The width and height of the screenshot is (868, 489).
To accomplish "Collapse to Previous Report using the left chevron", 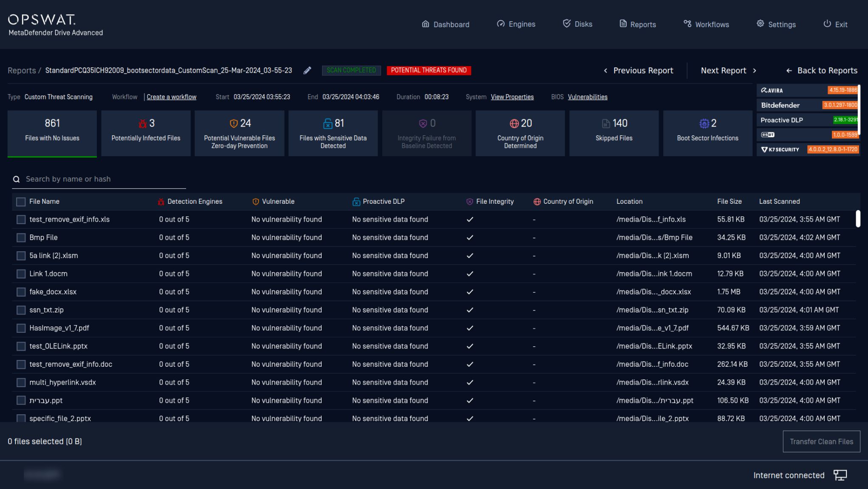I will click(605, 70).
